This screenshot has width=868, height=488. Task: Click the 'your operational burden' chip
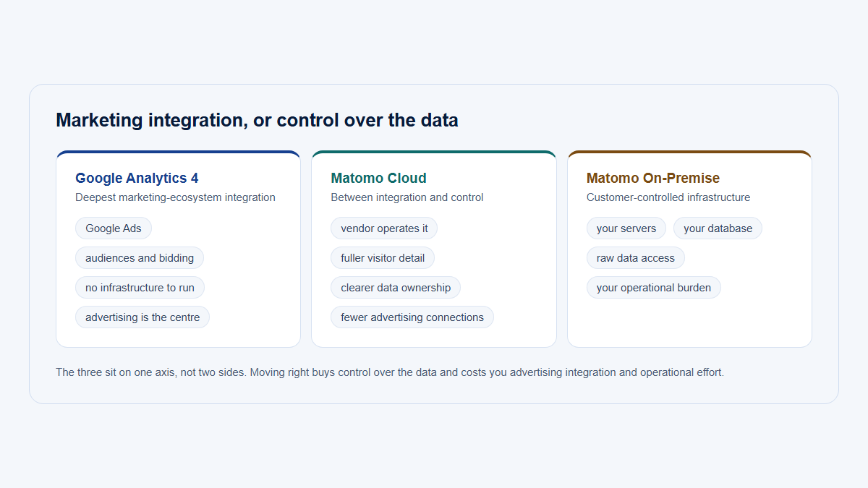654,288
